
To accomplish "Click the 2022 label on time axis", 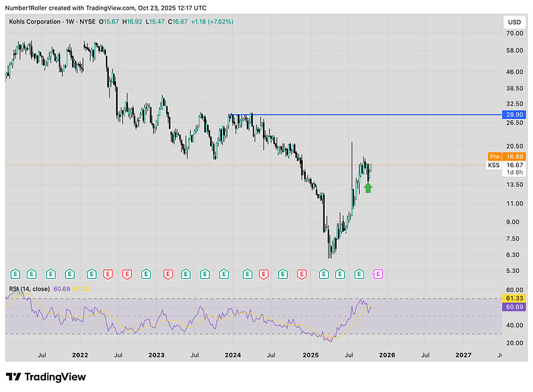I will click(x=80, y=355).
